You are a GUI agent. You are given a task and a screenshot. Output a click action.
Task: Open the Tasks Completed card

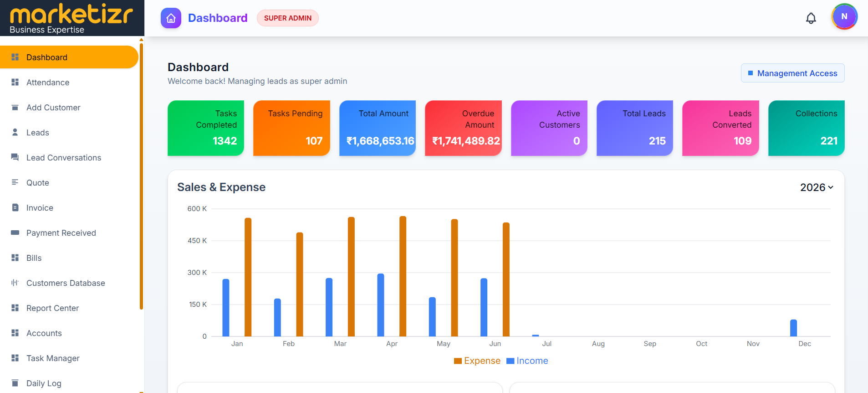(206, 128)
